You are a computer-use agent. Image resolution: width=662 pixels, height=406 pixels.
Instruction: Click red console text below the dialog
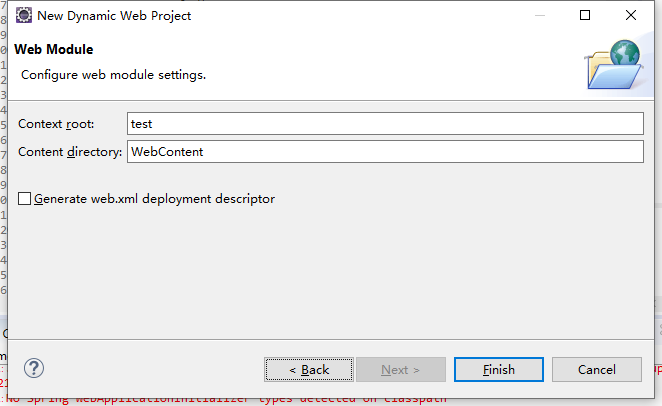pyautogui.click(x=226, y=400)
